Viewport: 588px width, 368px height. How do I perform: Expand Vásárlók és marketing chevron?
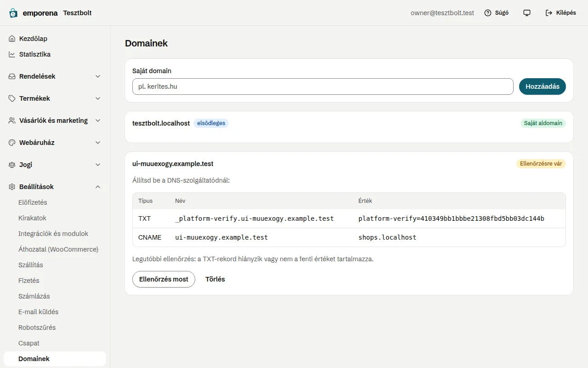click(98, 121)
